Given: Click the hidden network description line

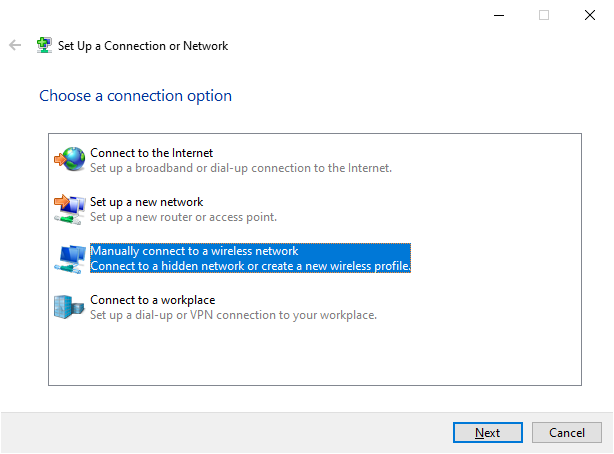Looking at the screenshot, I should (x=250, y=266).
